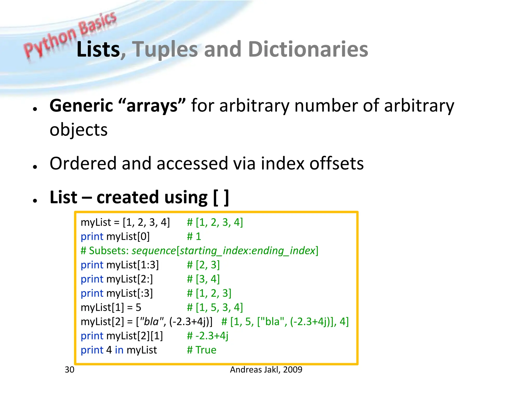Click code line 'print myList[2][1]'
Image resolution: width=532 pixels, height=399 pixels.
point(122,336)
